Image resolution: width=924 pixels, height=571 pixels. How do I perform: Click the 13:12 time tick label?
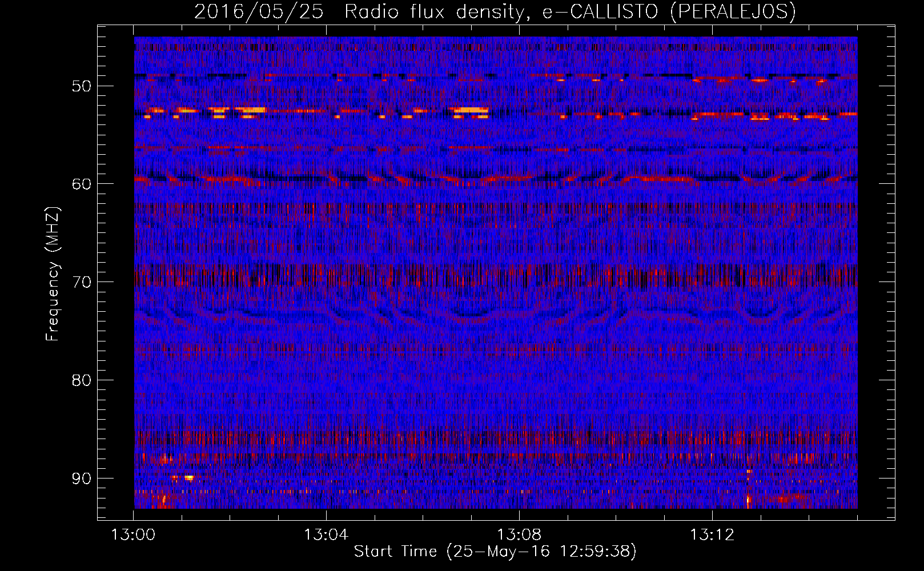tap(712, 535)
